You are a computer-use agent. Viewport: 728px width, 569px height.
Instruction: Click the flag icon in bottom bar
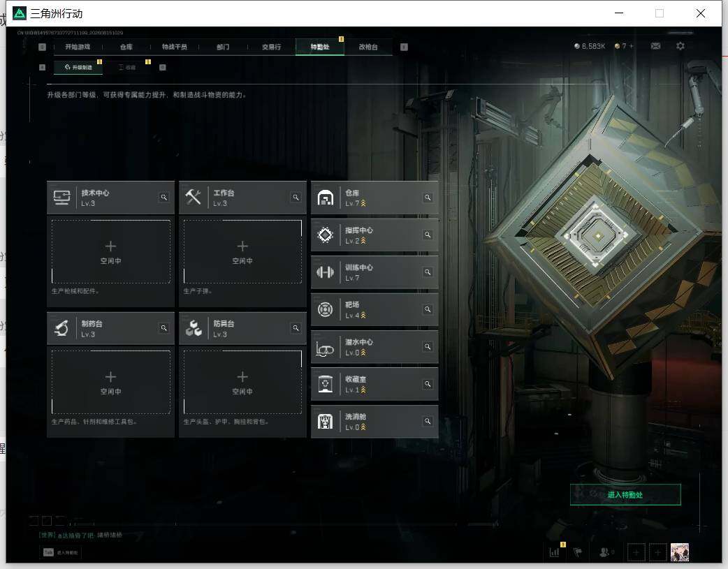[x=578, y=552]
